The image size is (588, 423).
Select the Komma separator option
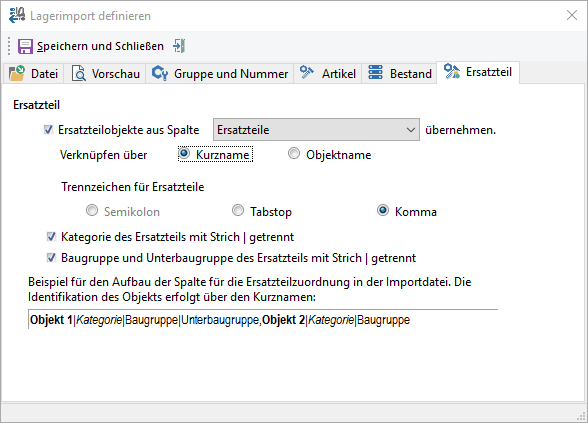(x=382, y=210)
